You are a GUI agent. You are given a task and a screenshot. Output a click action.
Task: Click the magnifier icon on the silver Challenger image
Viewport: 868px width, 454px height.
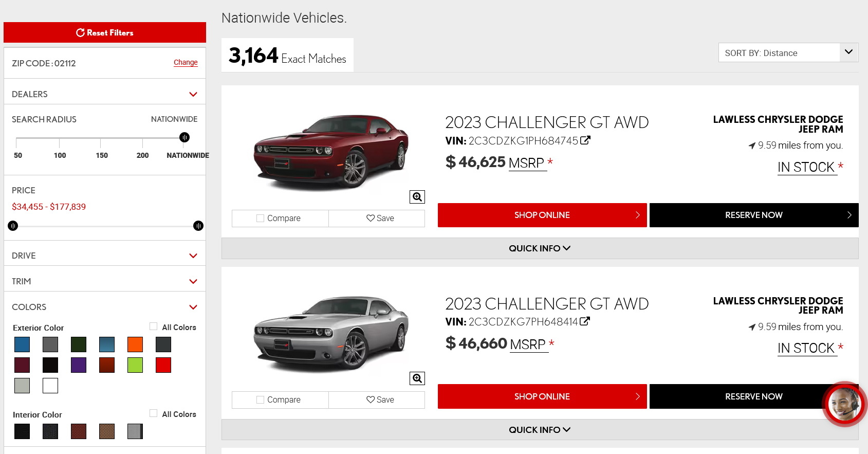(x=417, y=378)
